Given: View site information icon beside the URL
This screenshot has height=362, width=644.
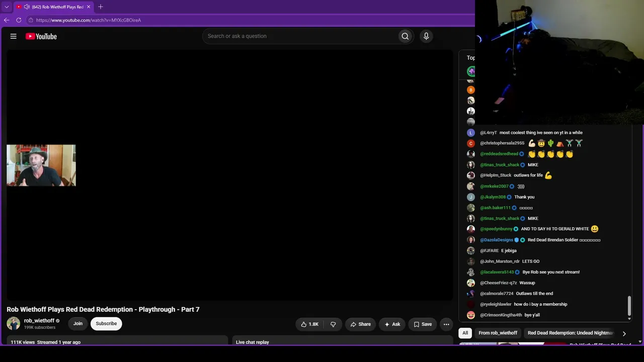Looking at the screenshot, I should click(x=31, y=20).
